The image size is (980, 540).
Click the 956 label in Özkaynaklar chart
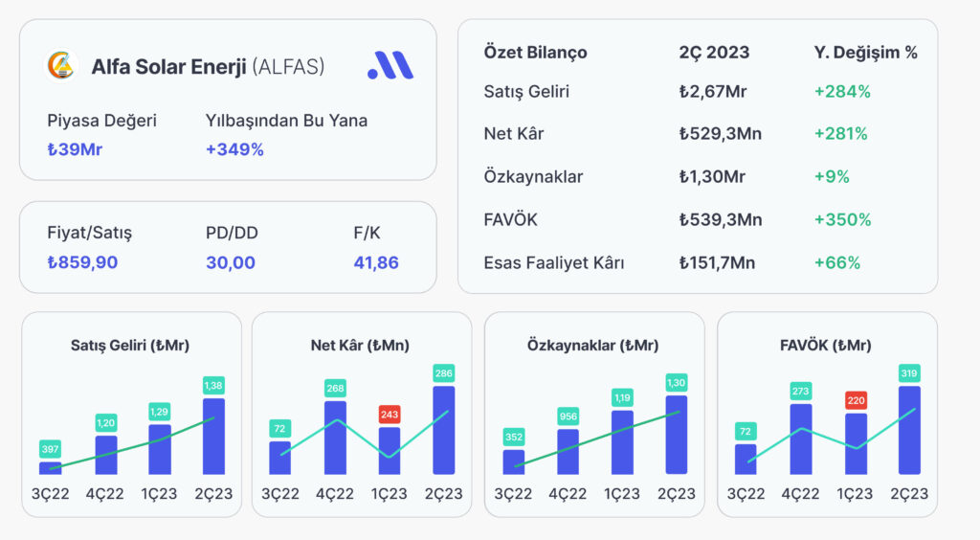point(568,416)
